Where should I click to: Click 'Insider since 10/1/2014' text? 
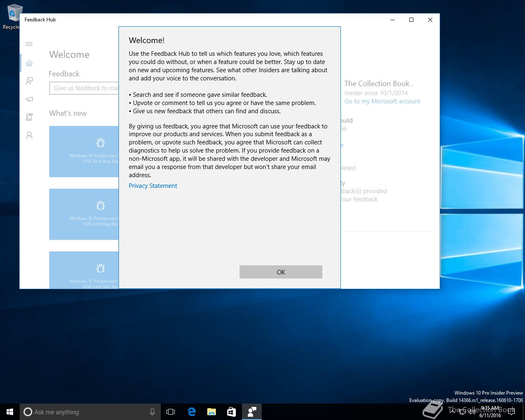click(376, 93)
